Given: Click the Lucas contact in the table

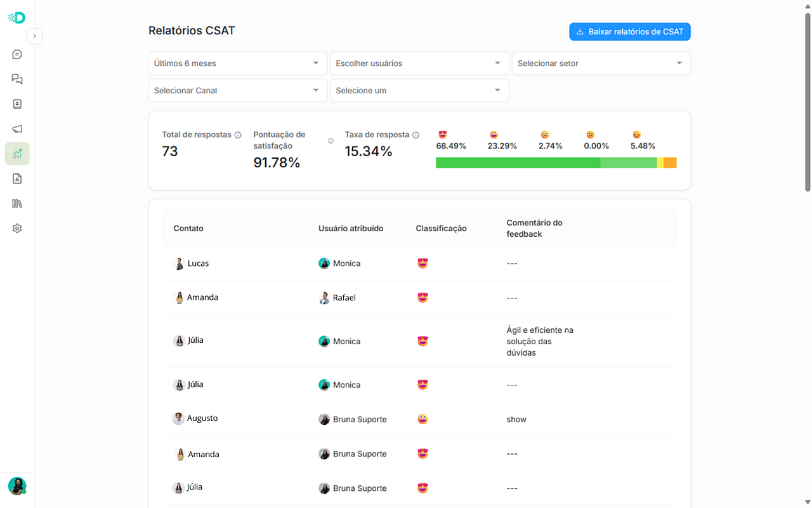Looking at the screenshot, I should [x=197, y=264].
